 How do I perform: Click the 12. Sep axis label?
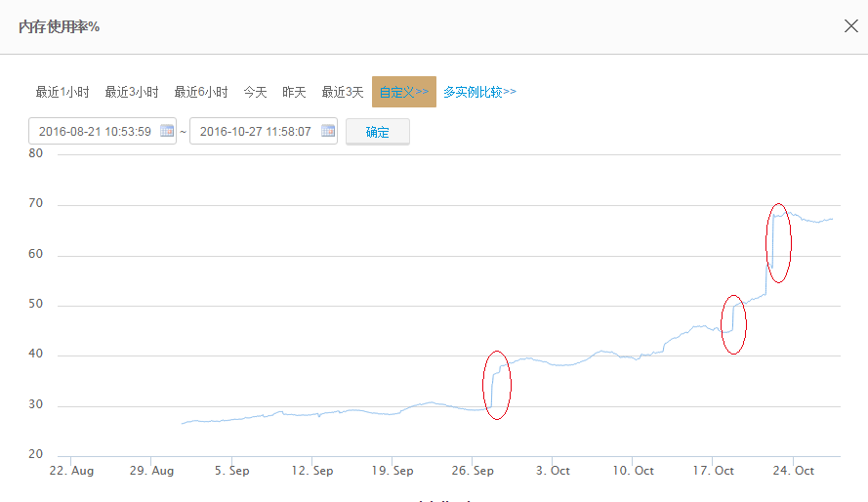(312, 471)
